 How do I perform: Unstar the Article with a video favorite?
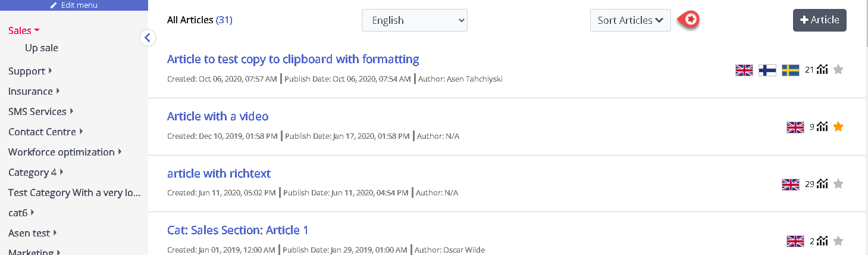point(838,127)
